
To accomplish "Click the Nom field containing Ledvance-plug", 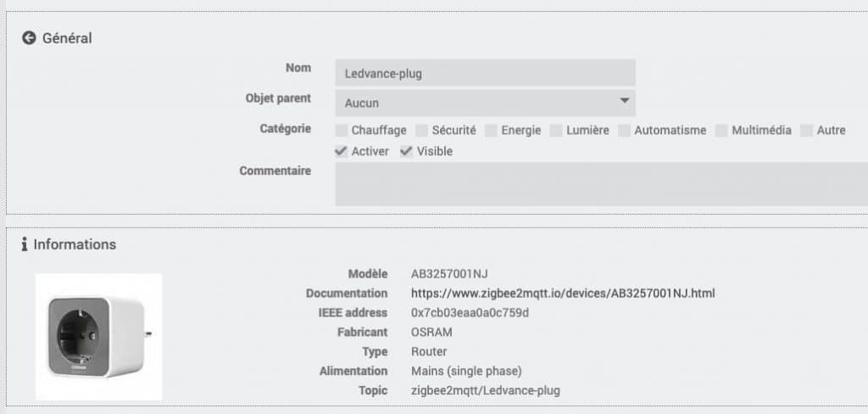I will pos(485,73).
